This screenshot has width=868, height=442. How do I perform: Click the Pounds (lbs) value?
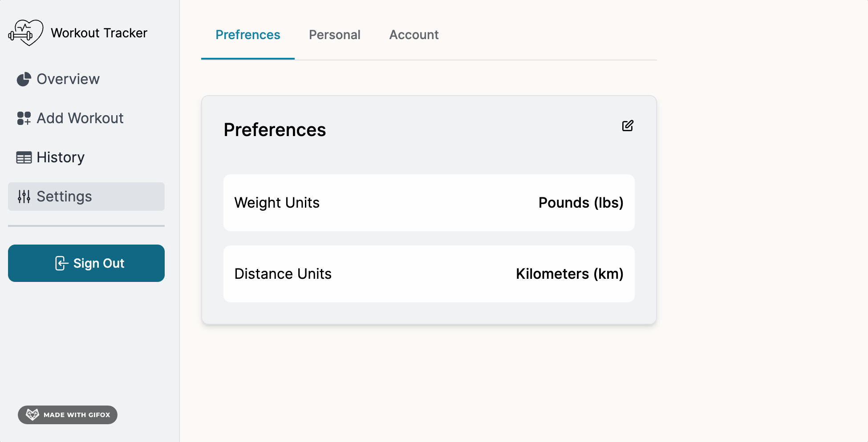pyautogui.click(x=581, y=203)
